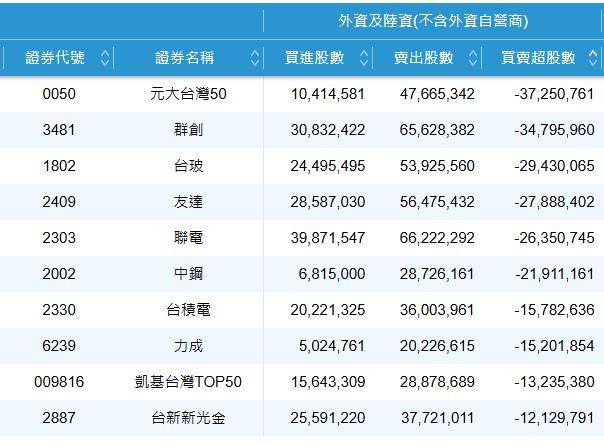Click net value -26,350,745
The height and width of the screenshot is (445, 604).
(x=554, y=238)
